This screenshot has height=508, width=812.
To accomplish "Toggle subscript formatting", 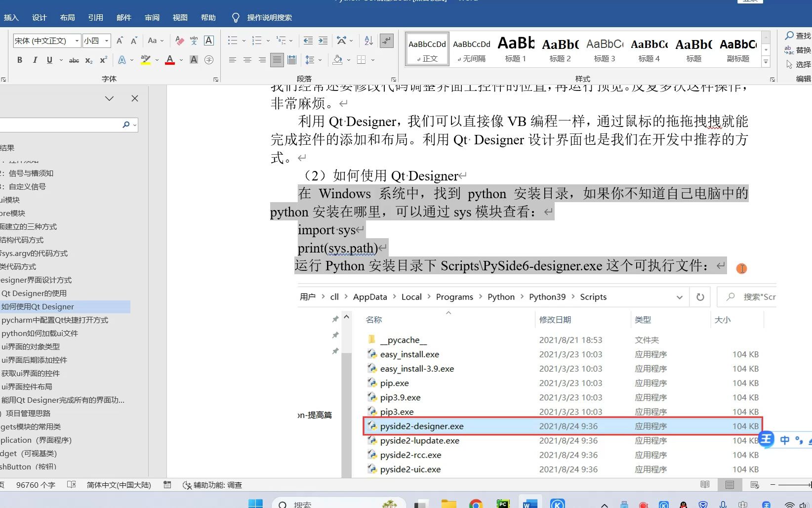I will [x=89, y=60].
